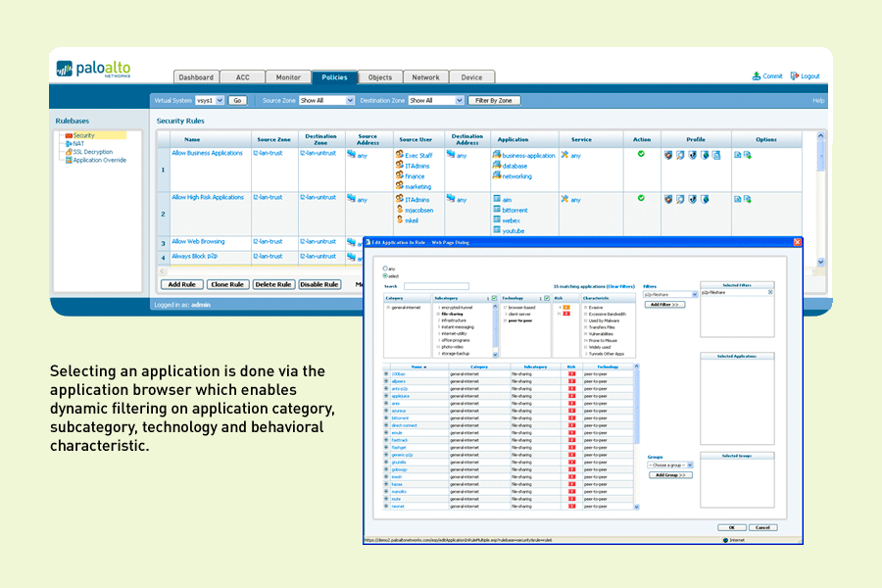Image resolution: width=882 pixels, height=588 pixels.
Task: Open the Network tab
Action: click(x=425, y=77)
